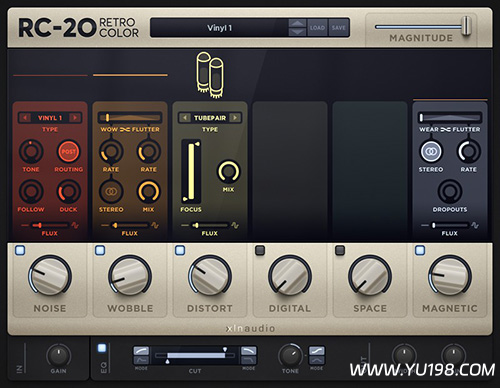Click the Noise DUCK knob
Image resolution: width=500 pixels, height=388 pixels.
(69, 192)
